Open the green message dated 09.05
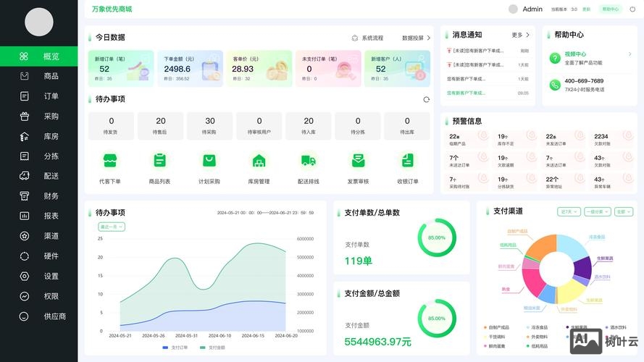 click(488, 93)
